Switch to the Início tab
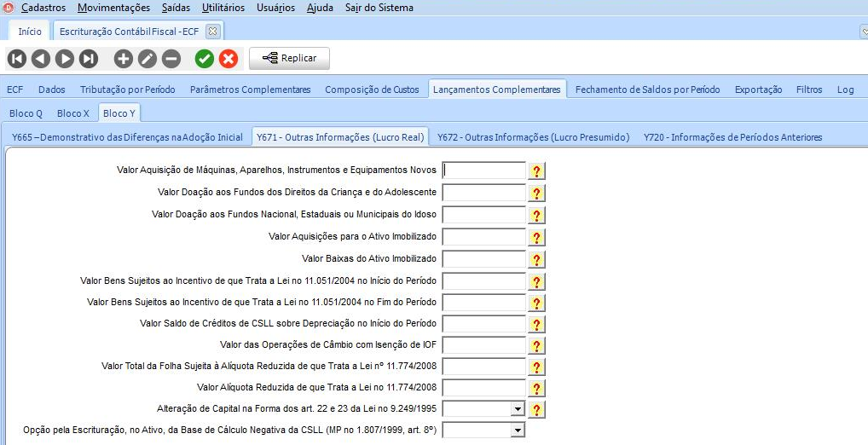Viewport: 868px width, 445px height. click(x=30, y=32)
